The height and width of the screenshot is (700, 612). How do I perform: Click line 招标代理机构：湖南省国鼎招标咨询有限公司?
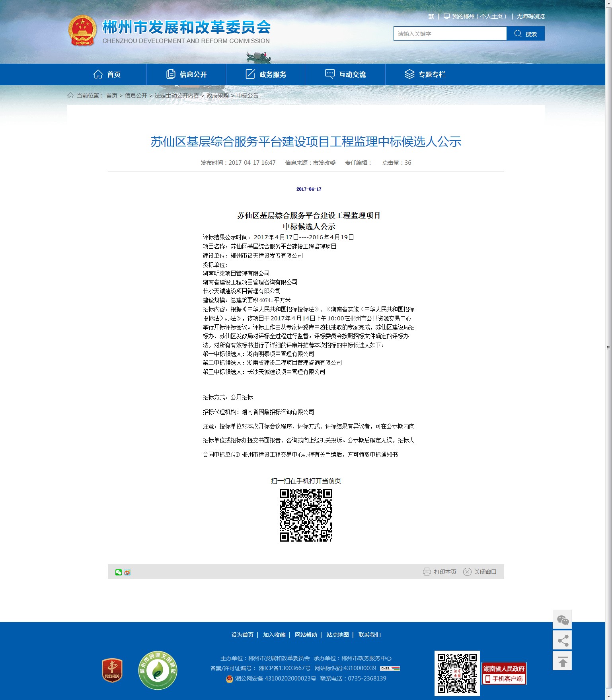pyautogui.click(x=258, y=412)
